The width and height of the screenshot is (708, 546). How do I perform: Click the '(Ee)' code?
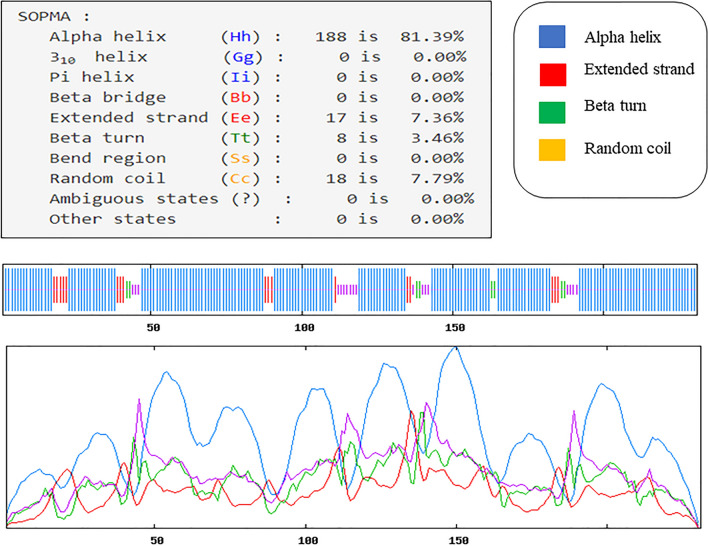tap(241, 118)
